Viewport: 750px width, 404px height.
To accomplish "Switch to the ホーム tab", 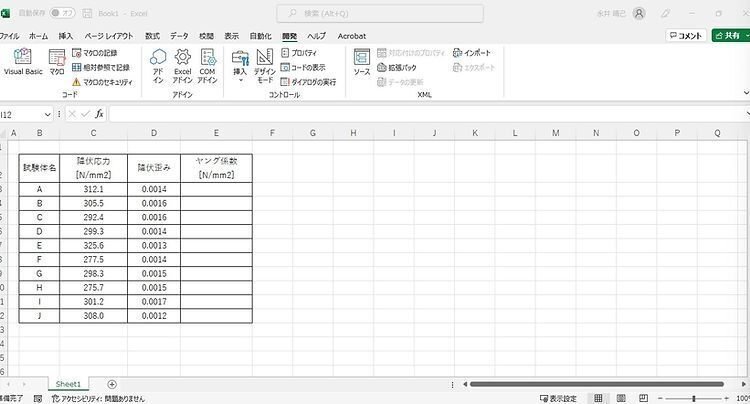I will 38,36.
